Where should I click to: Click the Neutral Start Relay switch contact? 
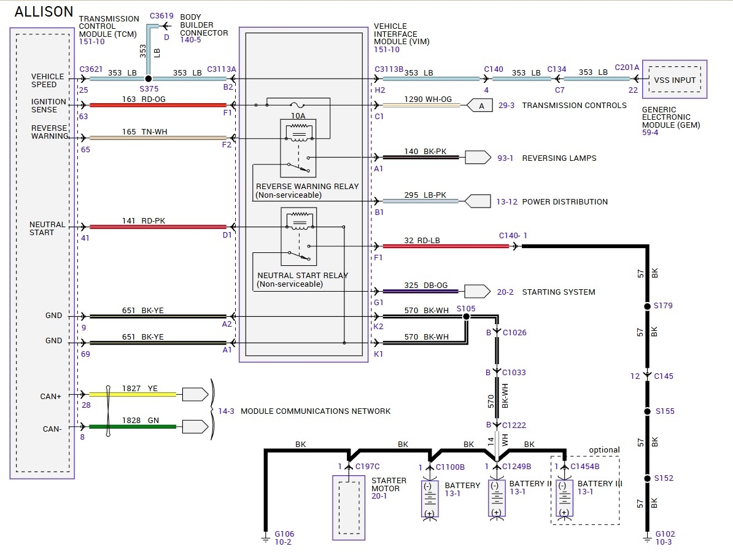(x=299, y=252)
